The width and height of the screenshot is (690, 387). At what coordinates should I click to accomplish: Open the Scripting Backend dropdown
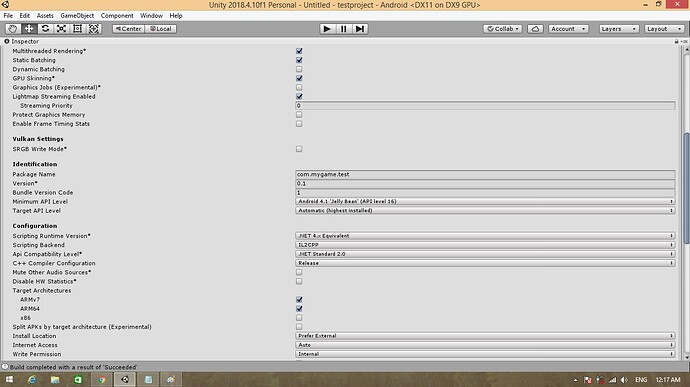click(485, 245)
